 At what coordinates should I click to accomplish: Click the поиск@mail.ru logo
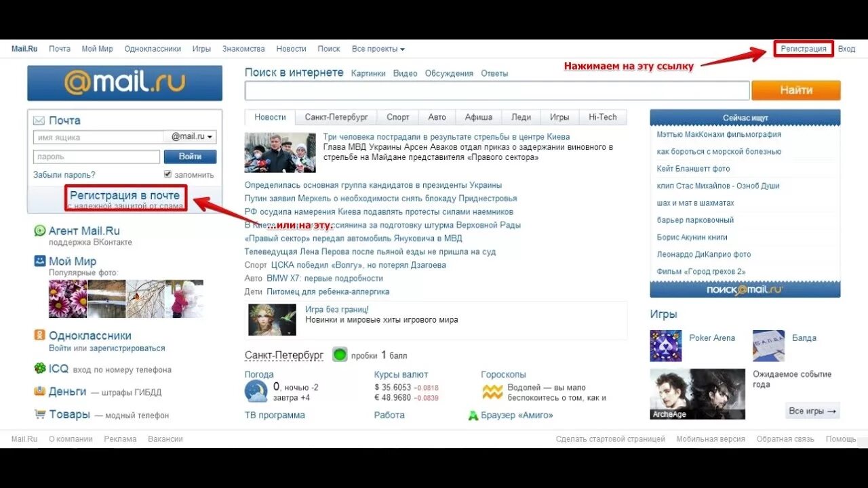coord(745,289)
